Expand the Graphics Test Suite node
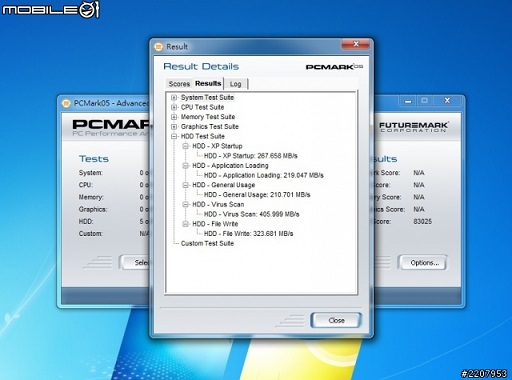This screenshot has width=512, height=380. point(174,127)
